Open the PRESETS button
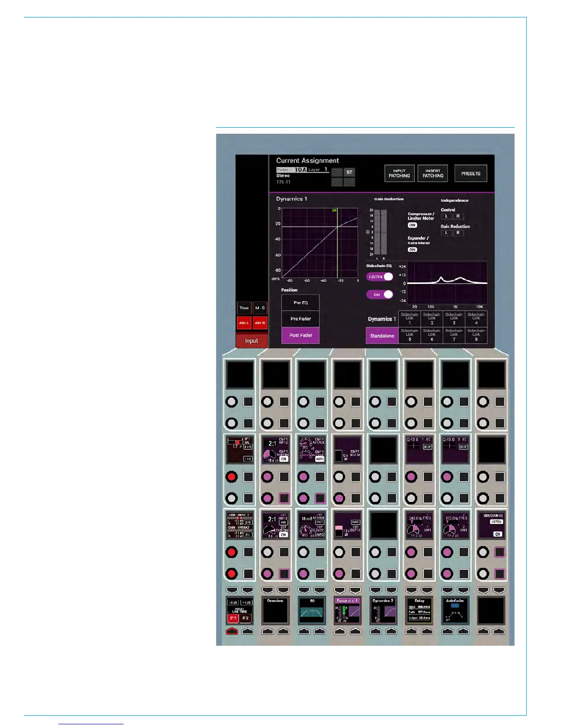 click(471, 173)
